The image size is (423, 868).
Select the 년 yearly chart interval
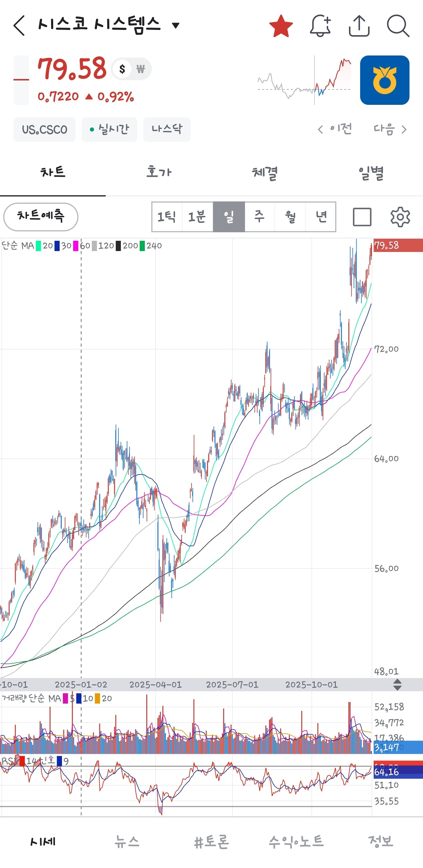click(321, 217)
